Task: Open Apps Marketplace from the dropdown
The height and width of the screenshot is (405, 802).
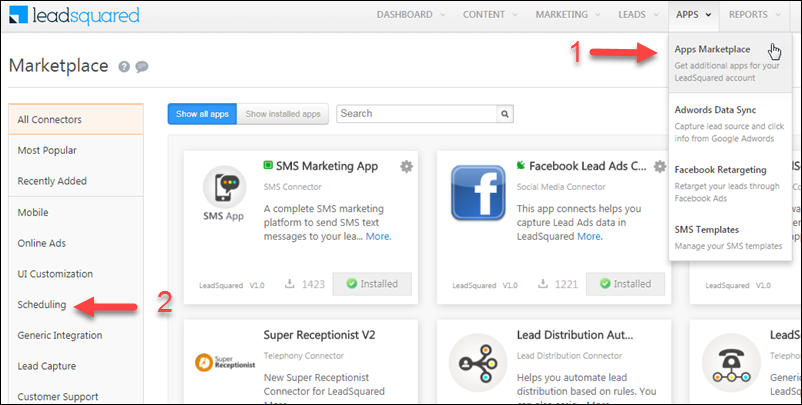Action: pyautogui.click(x=730, y=63)
